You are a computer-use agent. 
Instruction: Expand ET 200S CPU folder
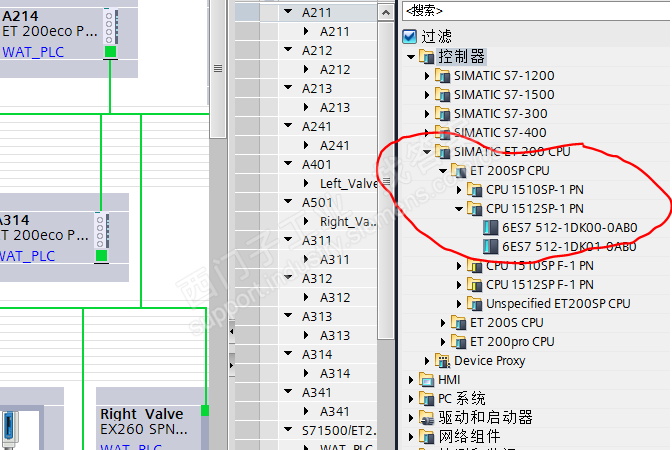pyautogui.click(x=443, y=323)
